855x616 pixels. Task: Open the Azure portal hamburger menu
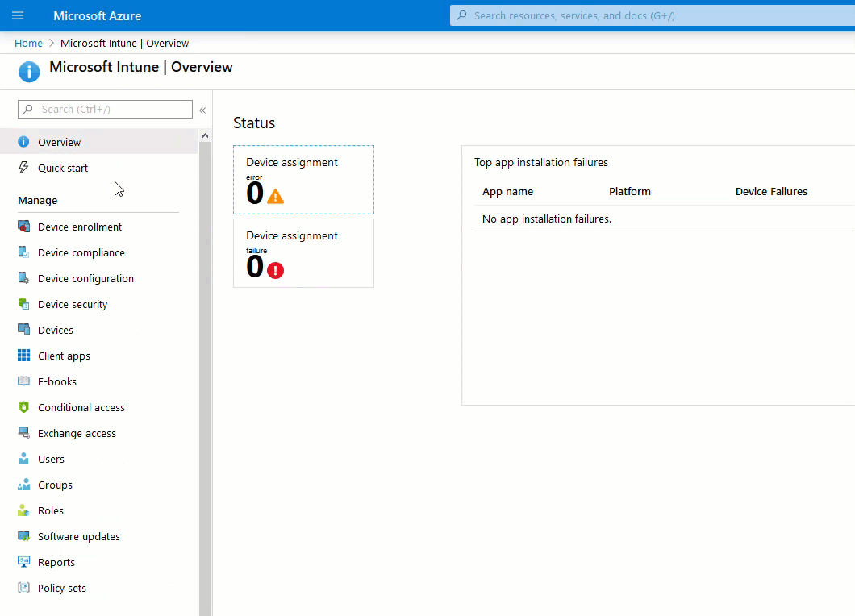(18, 15)
